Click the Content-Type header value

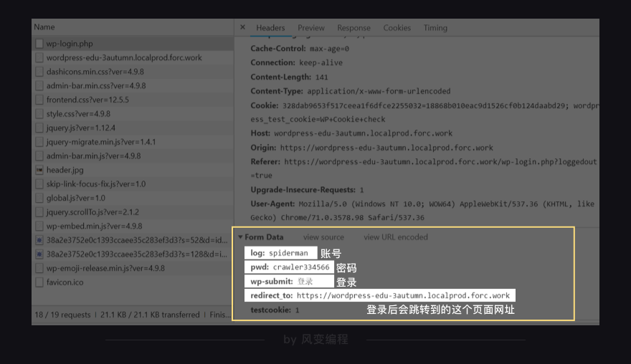(x=379, y=91)
